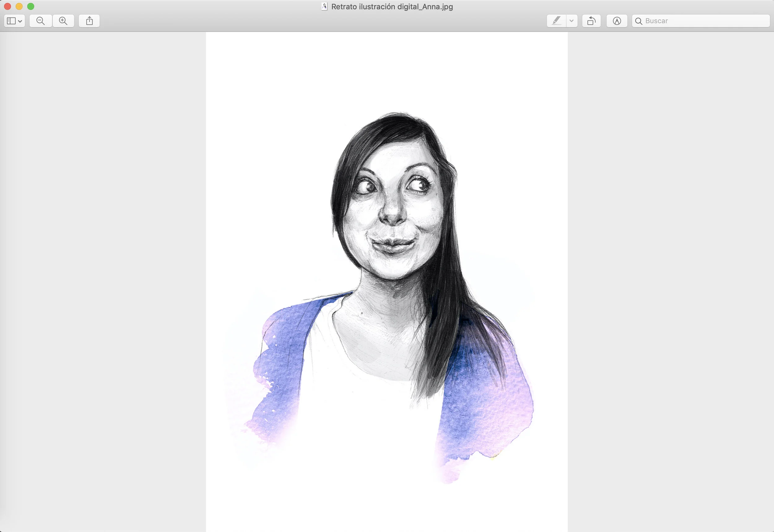Viewport: 774px width, 532px height.
Task: Click the title Retrato ilustración digital_Anna.jpg
Action: [392, 7]
